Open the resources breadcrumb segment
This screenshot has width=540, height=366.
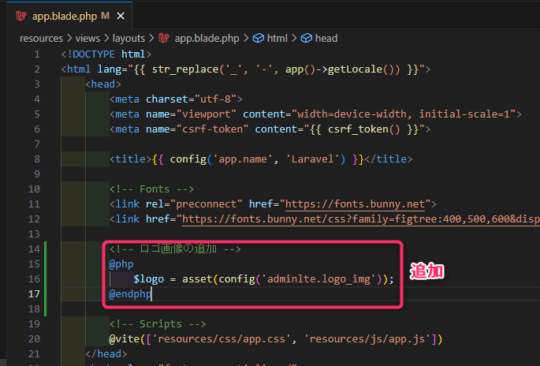pyautogui.click(x=41, y=38)
